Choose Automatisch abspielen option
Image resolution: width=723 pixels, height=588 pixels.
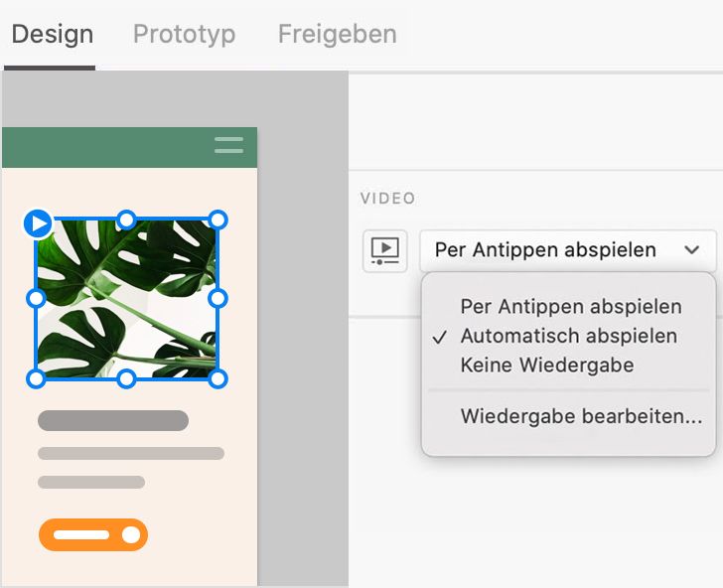coord(569,336)
